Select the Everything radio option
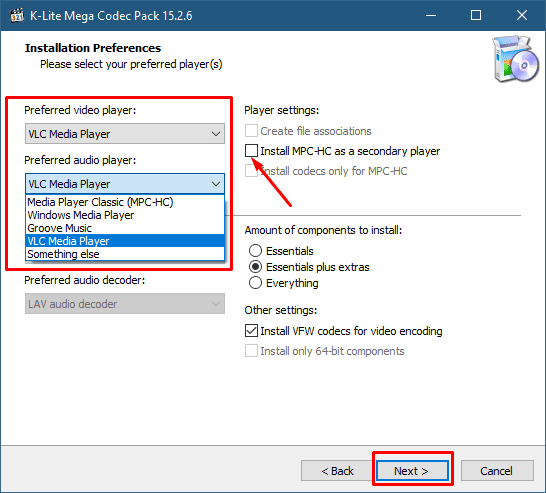546x493 pixels. 255,283
